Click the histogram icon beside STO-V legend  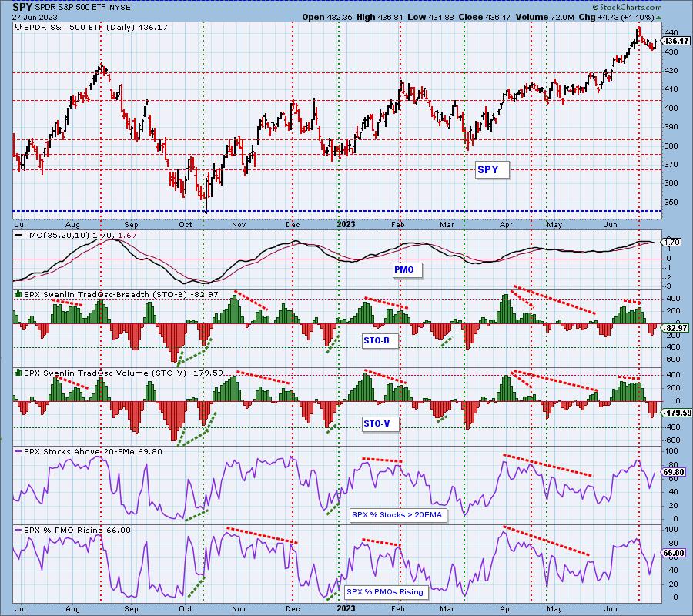coord(18,373)
